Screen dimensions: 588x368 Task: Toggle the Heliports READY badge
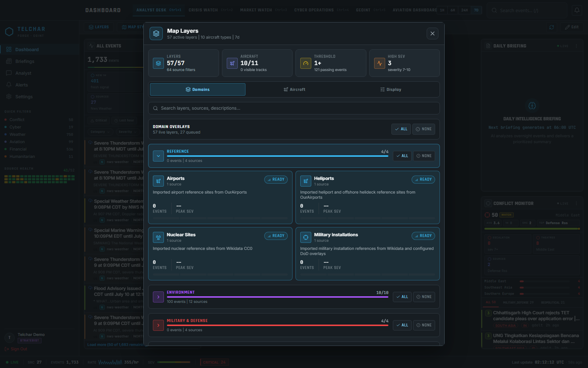pyautogui.click(x=423, y=180)
